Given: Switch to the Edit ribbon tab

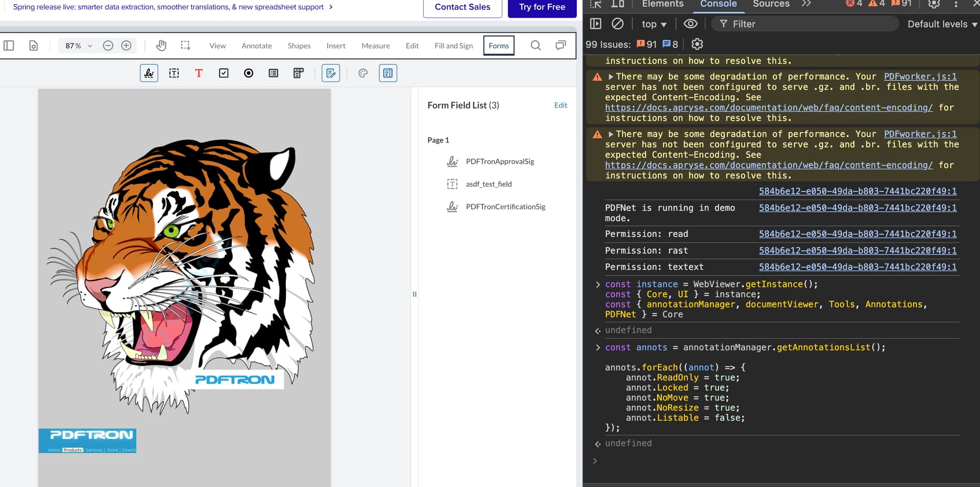Looking at the screenshot, I should [412, 45].
